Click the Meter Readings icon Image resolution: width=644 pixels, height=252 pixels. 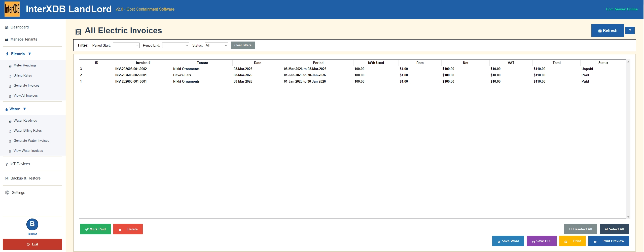[x=10, y=66]
